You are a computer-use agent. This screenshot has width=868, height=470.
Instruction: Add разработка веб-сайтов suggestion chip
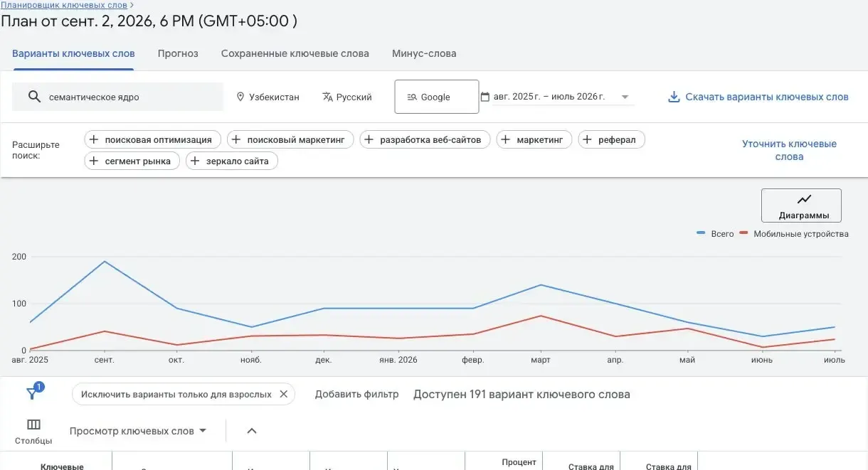tap(425, 140)
